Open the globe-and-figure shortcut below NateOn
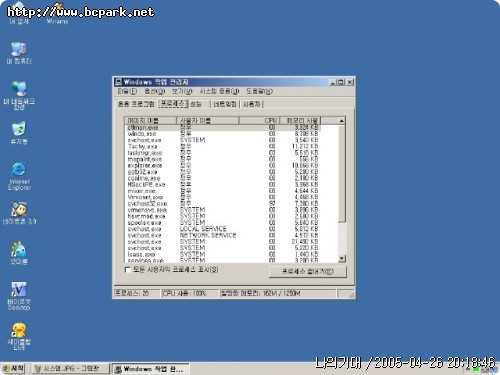Viewport: 500px width, 375px height. 19,253
